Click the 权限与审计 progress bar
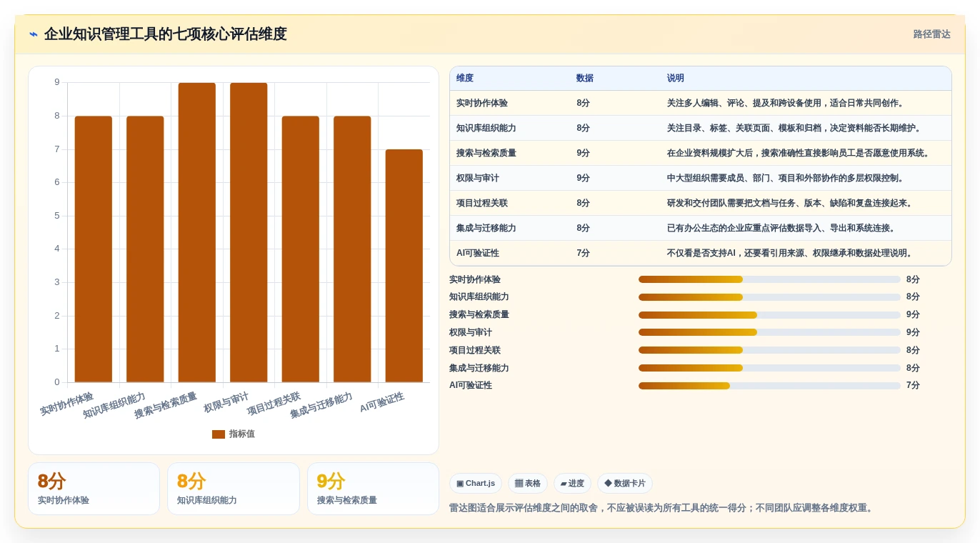 click(x=769, y=332)
